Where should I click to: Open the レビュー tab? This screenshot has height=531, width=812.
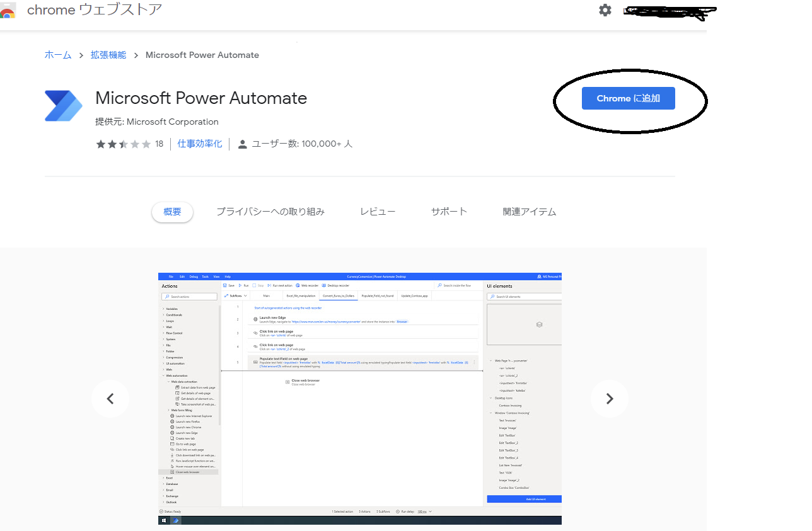click(378, 212)
